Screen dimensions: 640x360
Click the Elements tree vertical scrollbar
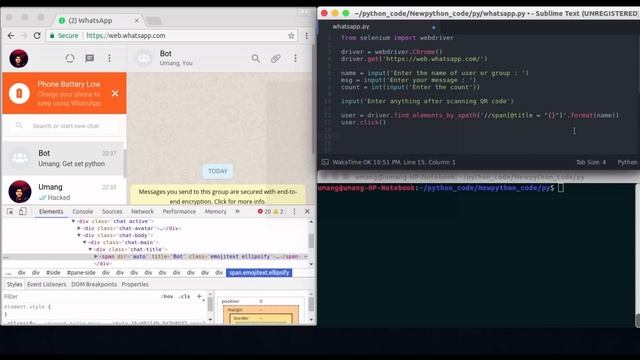coord(311,241)
